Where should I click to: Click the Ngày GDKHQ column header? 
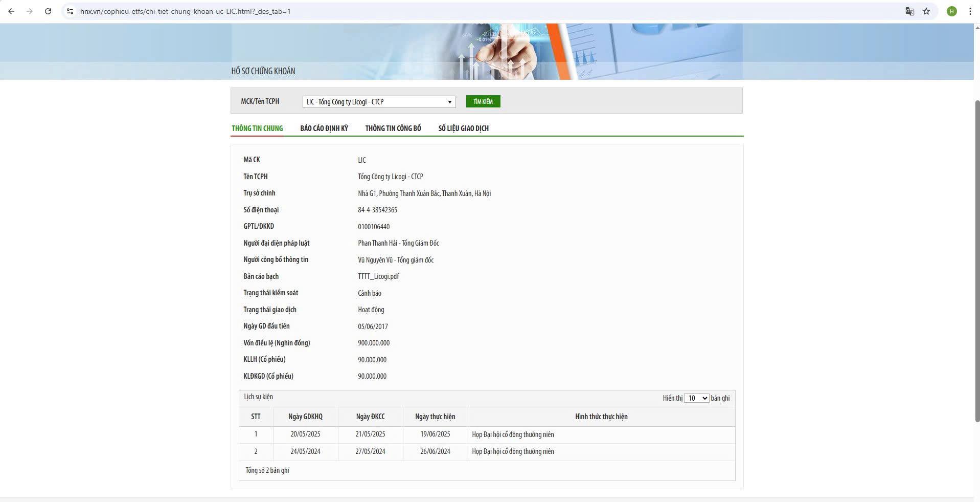pyautogui.click(x=305, y=417)
